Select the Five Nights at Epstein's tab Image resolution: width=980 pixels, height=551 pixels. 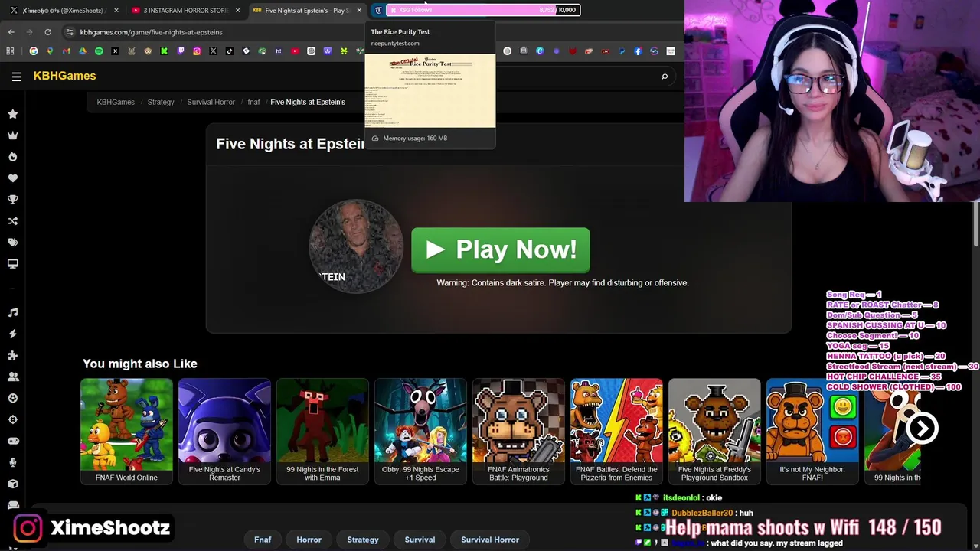pos(306,11)
